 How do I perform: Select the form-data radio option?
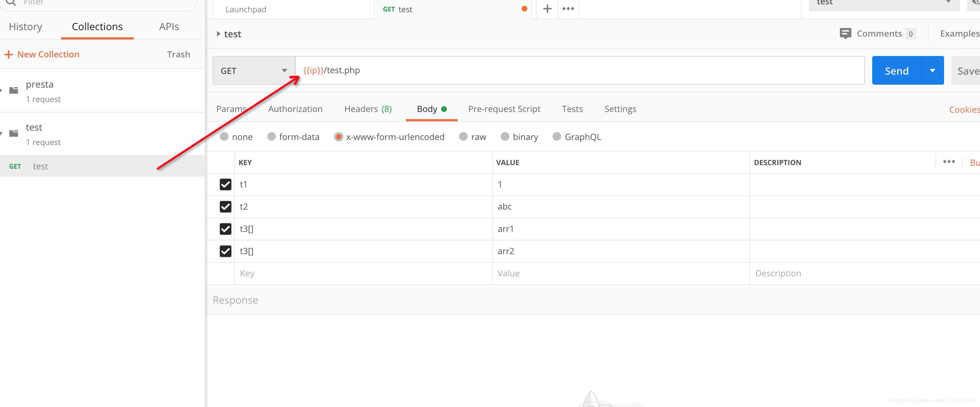(x=271, y=136)
